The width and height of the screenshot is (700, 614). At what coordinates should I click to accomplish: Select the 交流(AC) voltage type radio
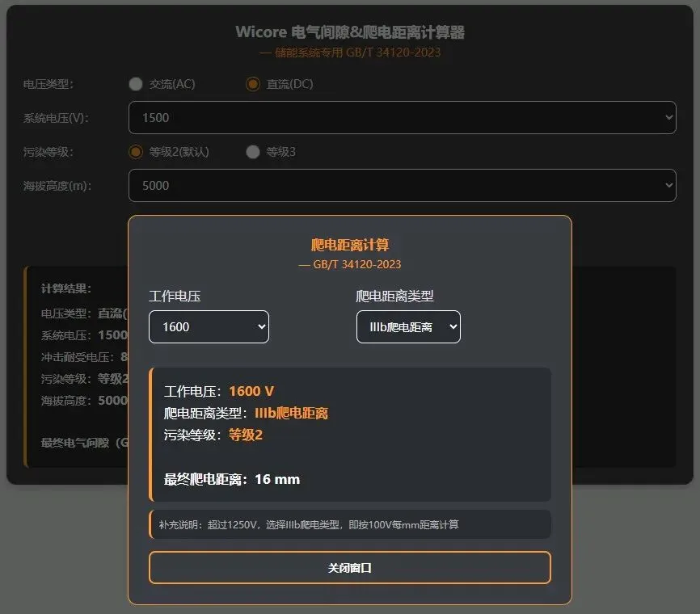[x=136, y=84]
